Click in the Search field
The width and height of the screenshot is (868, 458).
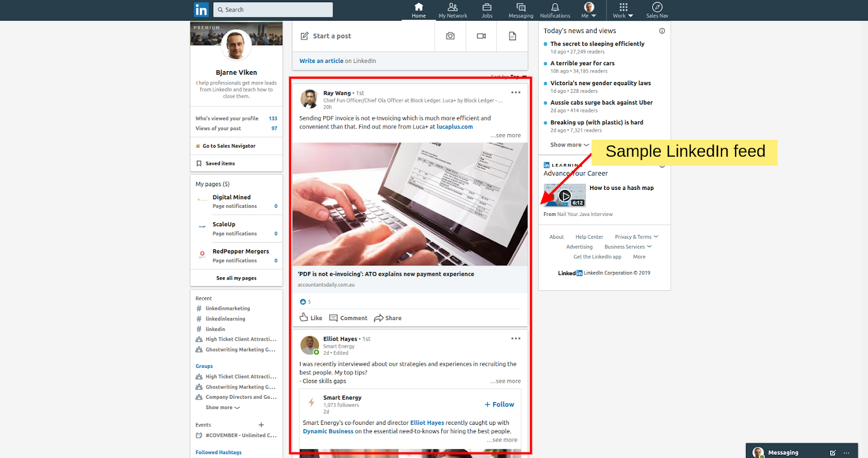(273, 10)
